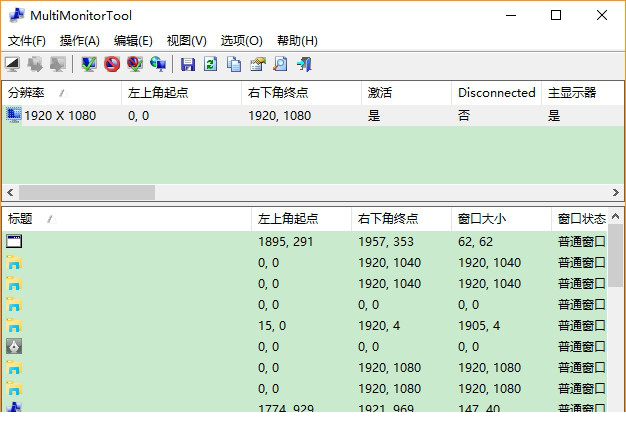Click the floppy disk save icon
This screenshot has width=626, height=428.
click(188, 64)
